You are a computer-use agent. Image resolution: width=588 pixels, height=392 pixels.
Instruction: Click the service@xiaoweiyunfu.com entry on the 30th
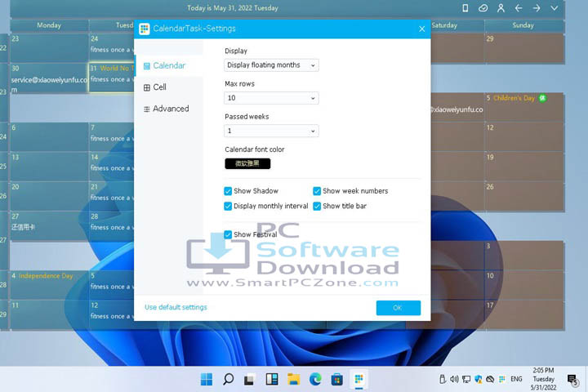pos(49,83)
